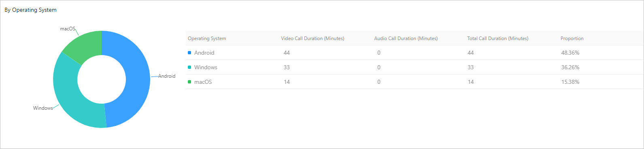644x149 pixels.
Task: Select the Android row name in table
Action: (204, 53)
